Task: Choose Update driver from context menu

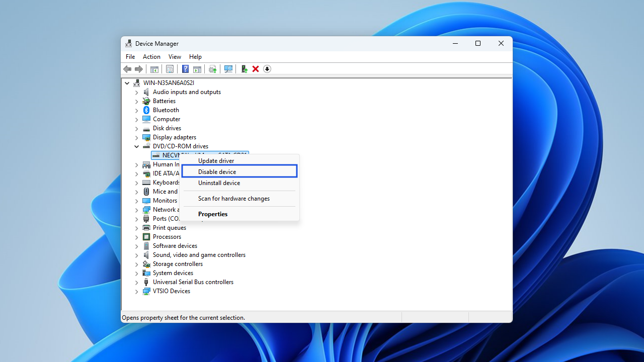Action: point(239,161)
